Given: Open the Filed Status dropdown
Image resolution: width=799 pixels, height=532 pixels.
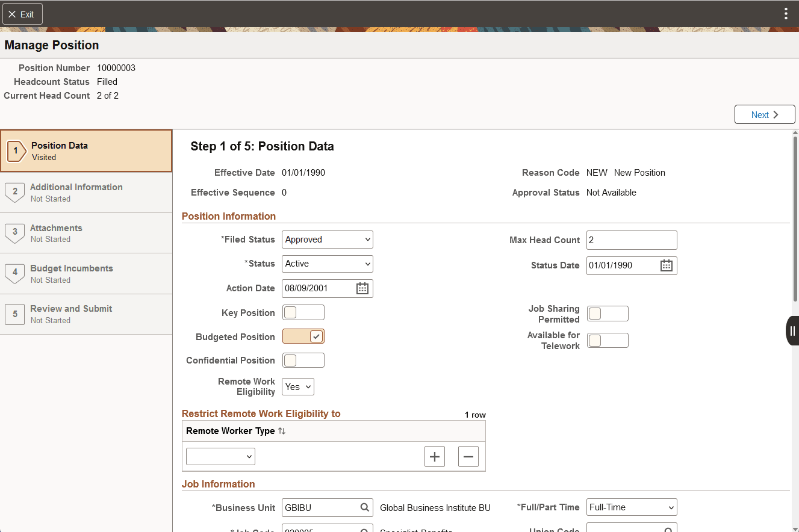Looking at the screenshot, I should [327, 239].
